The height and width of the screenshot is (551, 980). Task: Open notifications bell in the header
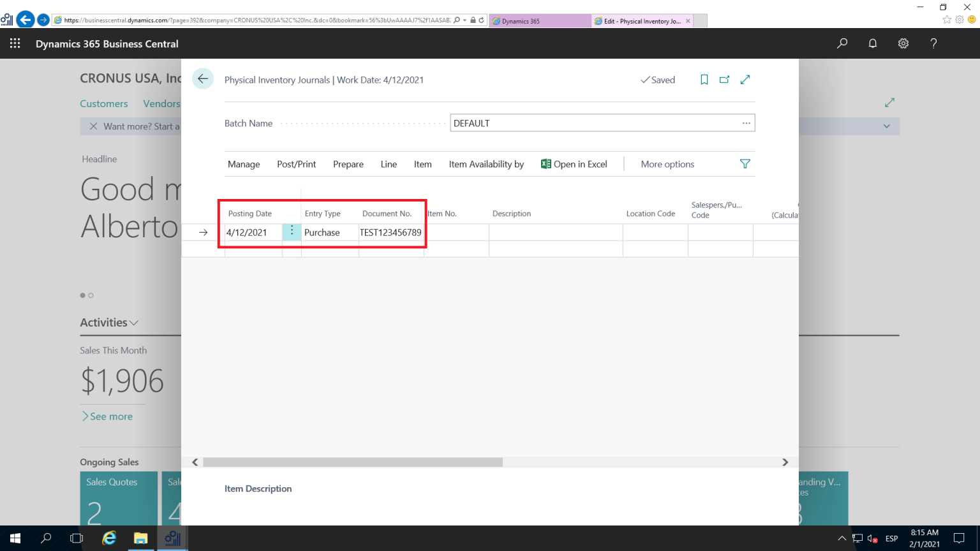pos(872,43)
